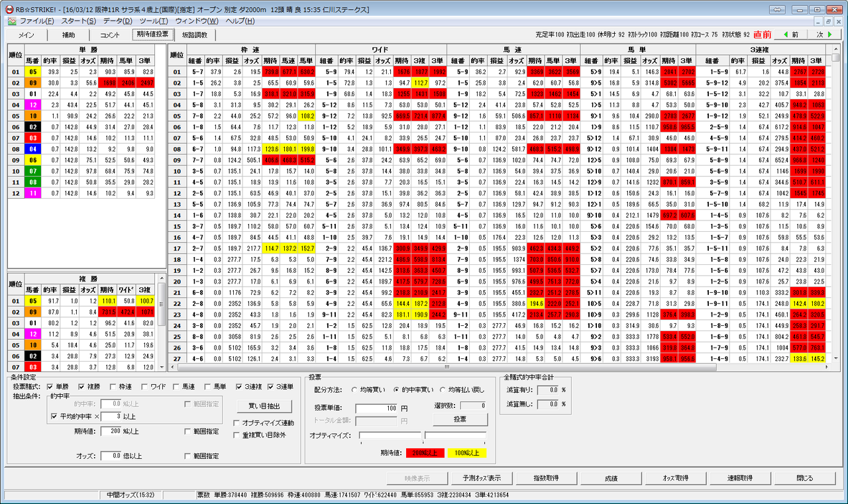848x504 pixels.
Task: Click the left オプティマイズ slider
Action: tap(390, 435)
